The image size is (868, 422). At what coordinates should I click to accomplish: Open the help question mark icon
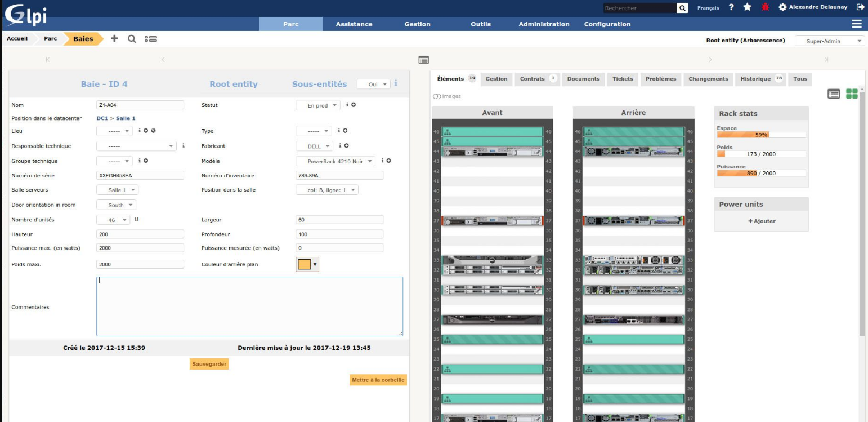731,7
